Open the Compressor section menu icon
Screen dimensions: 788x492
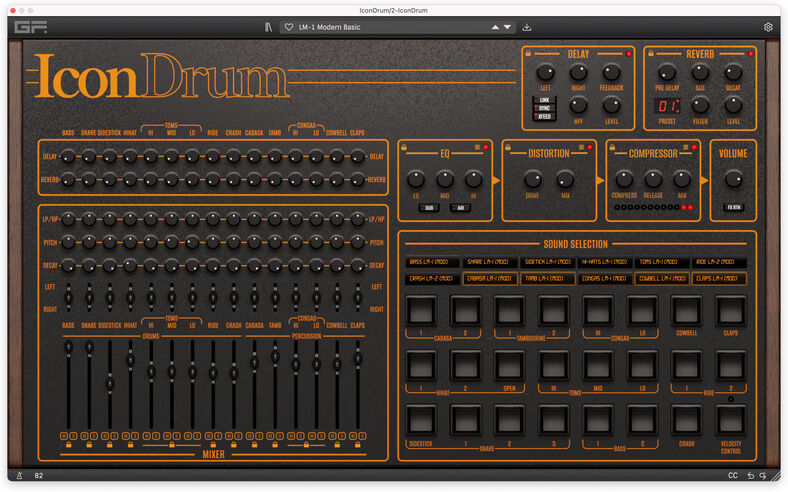685,147
